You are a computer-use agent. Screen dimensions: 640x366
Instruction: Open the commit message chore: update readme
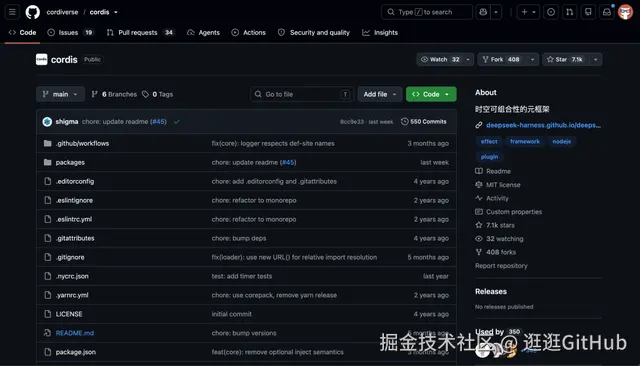coord(115,122)
